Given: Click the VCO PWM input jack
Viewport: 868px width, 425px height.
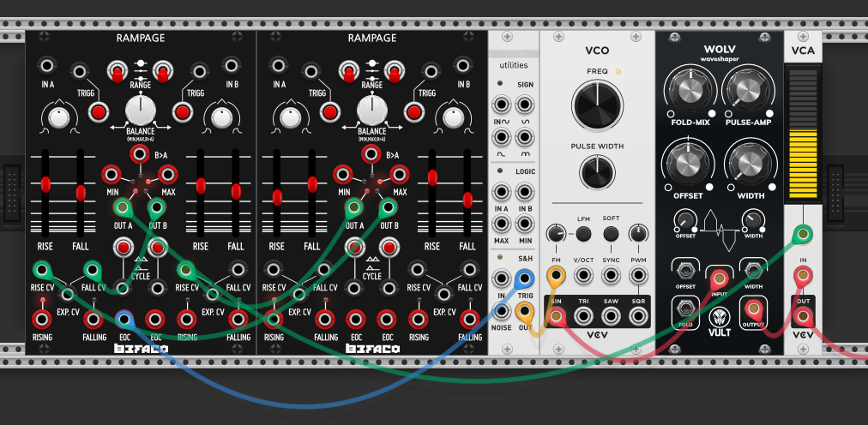Looking at the screenshot, I should 638,275.
